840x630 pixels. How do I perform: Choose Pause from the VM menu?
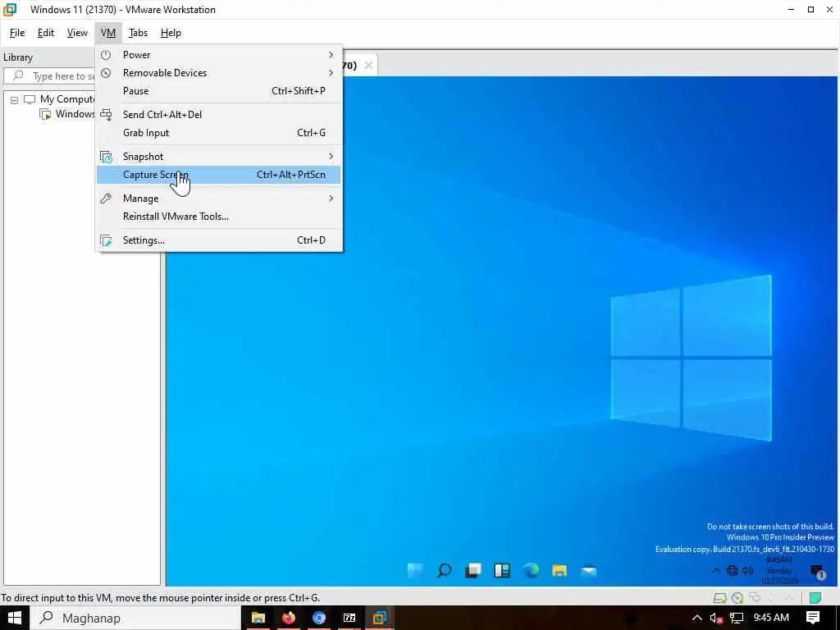tap(218, 91)
